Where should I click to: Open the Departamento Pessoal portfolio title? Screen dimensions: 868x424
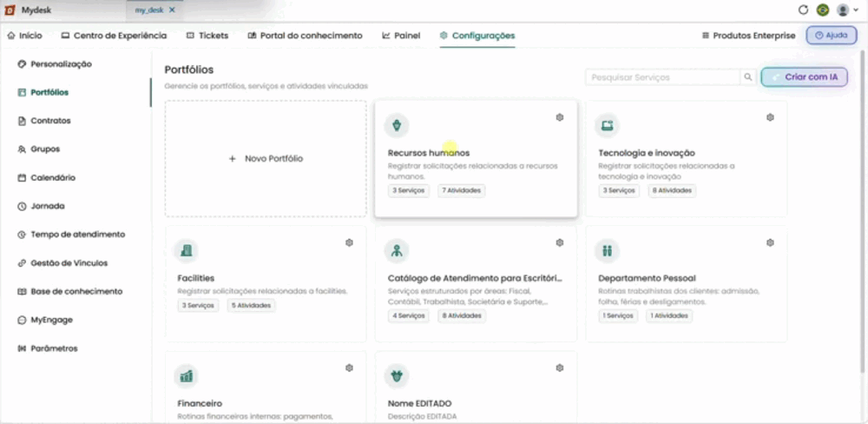tap(648, 278)
